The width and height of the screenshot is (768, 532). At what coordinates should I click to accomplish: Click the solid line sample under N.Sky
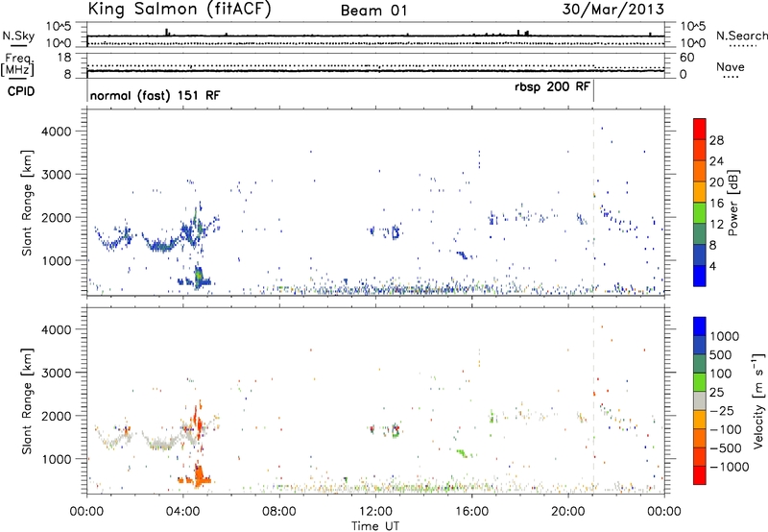pos(18,45)
